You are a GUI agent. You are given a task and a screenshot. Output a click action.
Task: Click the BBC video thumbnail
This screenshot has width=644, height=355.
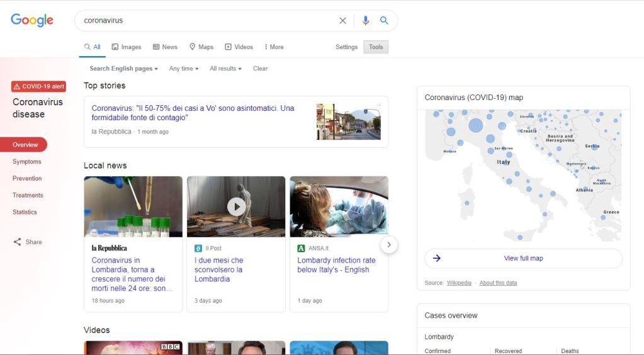click(133, 348)
